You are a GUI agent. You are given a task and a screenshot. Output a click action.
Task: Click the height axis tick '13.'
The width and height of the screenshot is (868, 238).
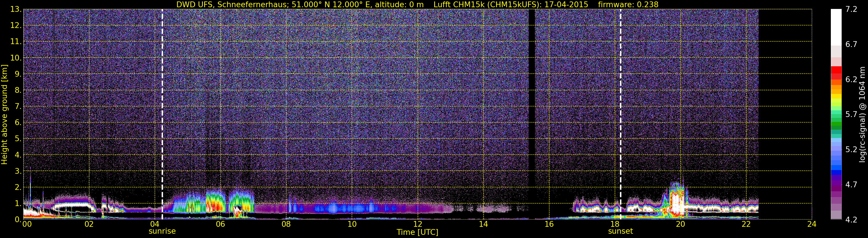(16, 10)
